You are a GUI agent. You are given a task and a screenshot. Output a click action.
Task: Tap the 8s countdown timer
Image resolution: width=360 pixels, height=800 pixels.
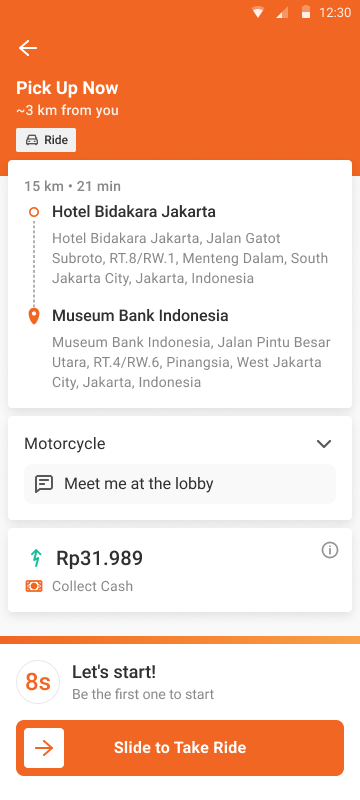coord(38,682)
